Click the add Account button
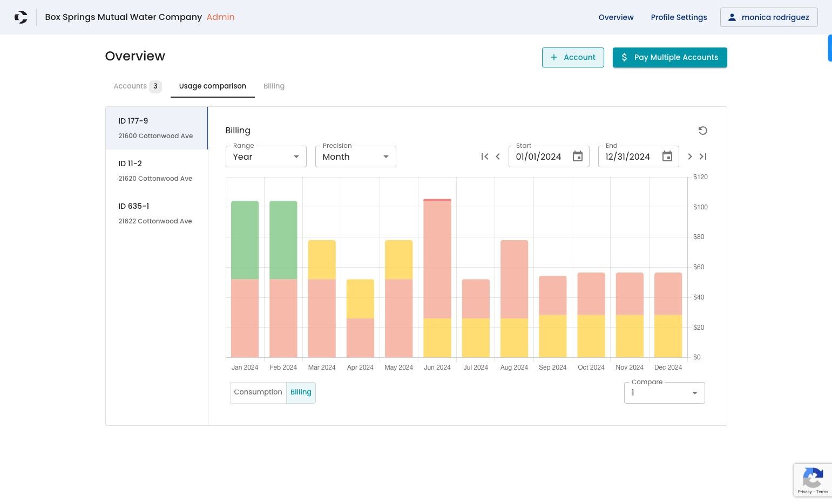The image size is (832, 504). click(573, 58)
